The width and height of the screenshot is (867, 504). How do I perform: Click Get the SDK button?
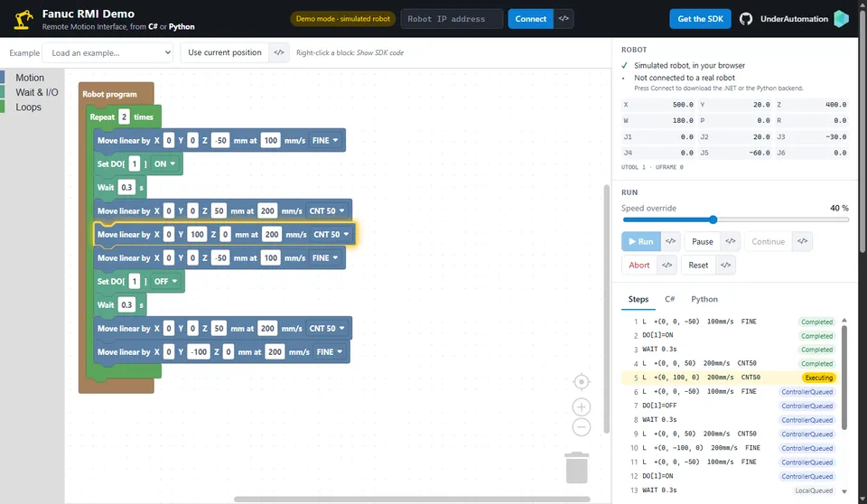(700, 19)
